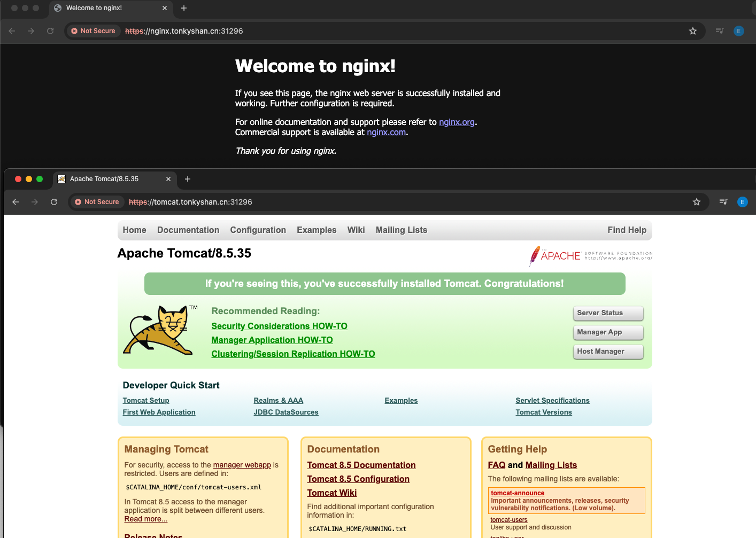Close the Apache Tomcat/8.5.35 tab
This screenshot has height=538, width=756.
click(168, 179)
